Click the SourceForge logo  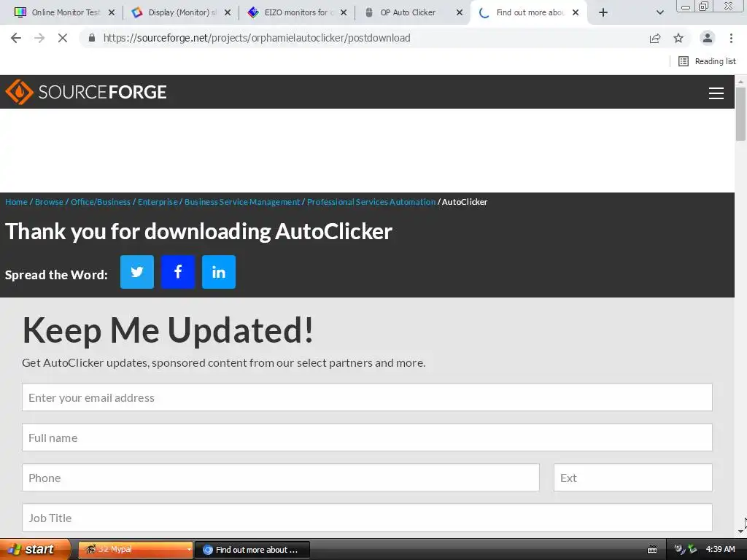pyautogui.click(x=86, y=92)
